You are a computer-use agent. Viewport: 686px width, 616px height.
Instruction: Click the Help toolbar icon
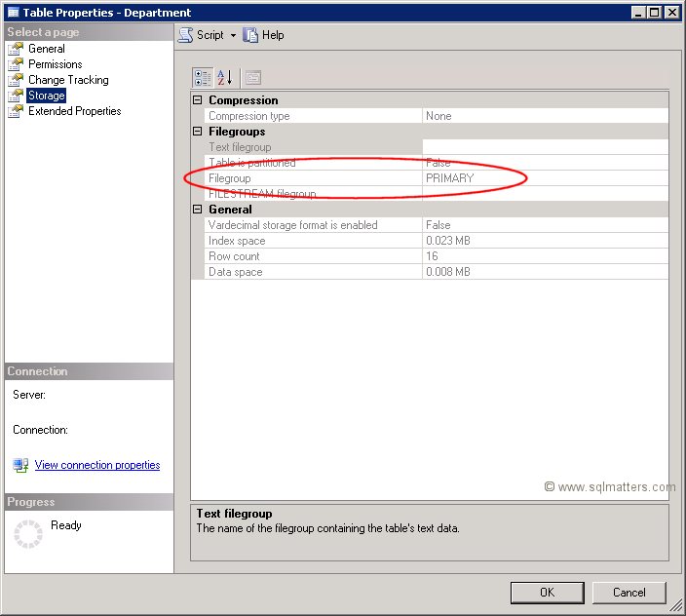coord(251,35)
